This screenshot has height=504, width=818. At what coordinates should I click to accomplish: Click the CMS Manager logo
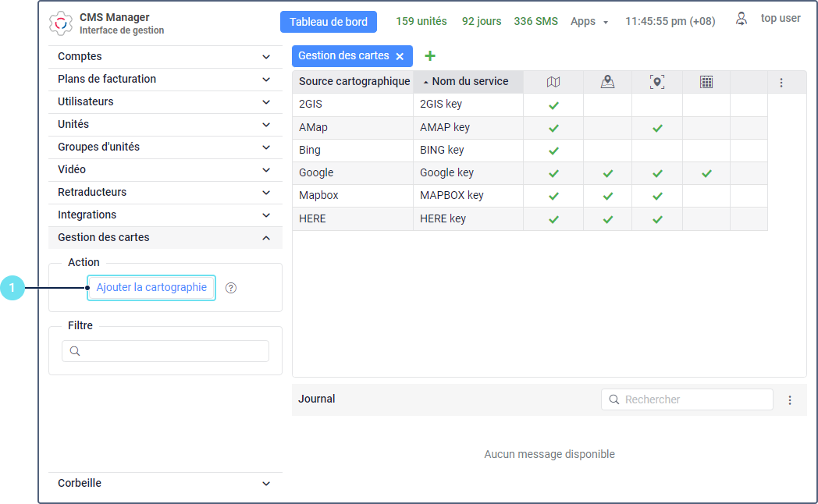[x=60, y=23]
